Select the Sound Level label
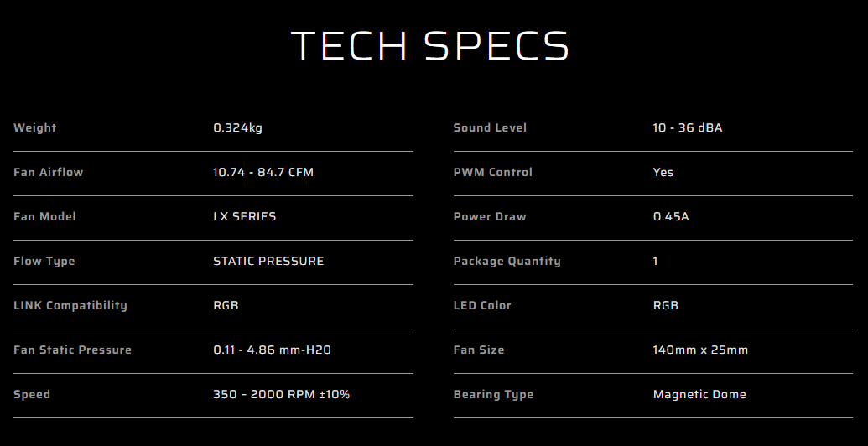This screenshot has width=868, height=446. tap(490, 127)
